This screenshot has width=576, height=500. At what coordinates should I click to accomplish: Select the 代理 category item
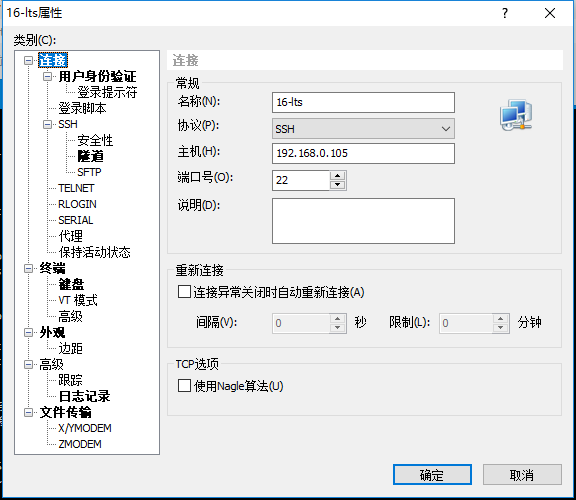pyautogui.click(x=71, y=236)
